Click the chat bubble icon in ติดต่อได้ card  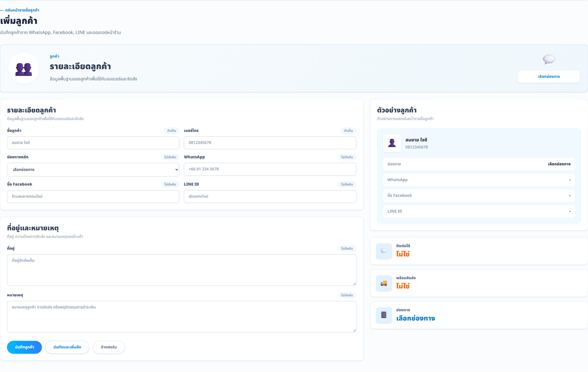384,251
